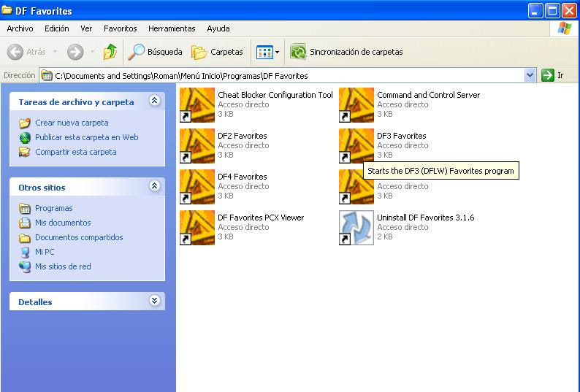
Task: Open the Edición menu
Action: (56, 28)
